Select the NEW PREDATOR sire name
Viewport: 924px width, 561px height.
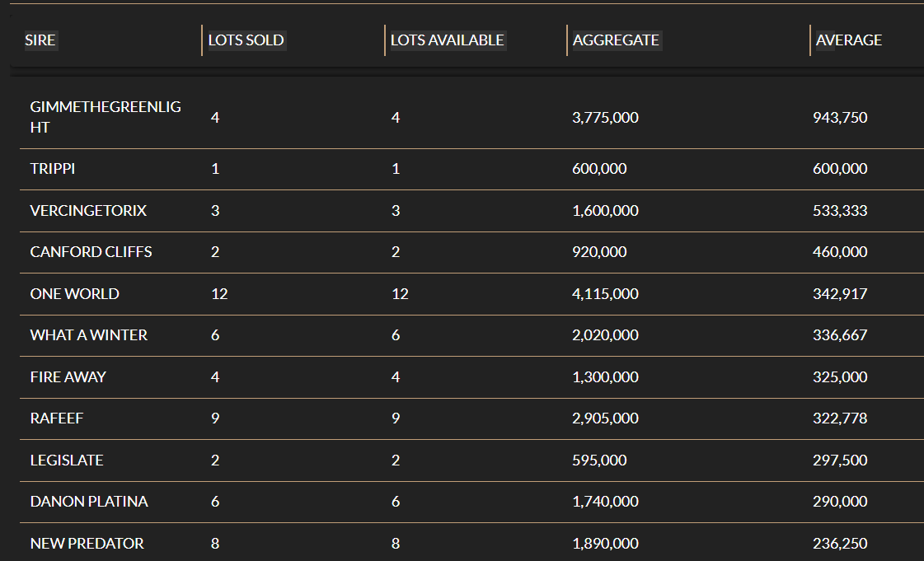point(87,544)
